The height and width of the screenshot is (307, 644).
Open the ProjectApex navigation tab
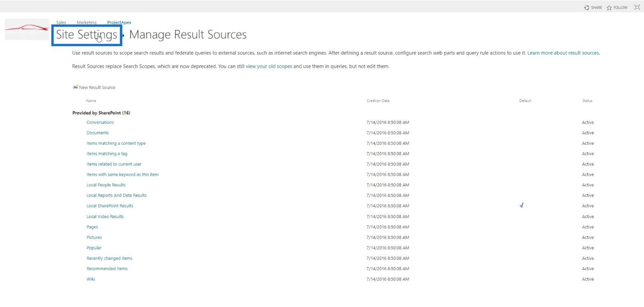[119, 23]
